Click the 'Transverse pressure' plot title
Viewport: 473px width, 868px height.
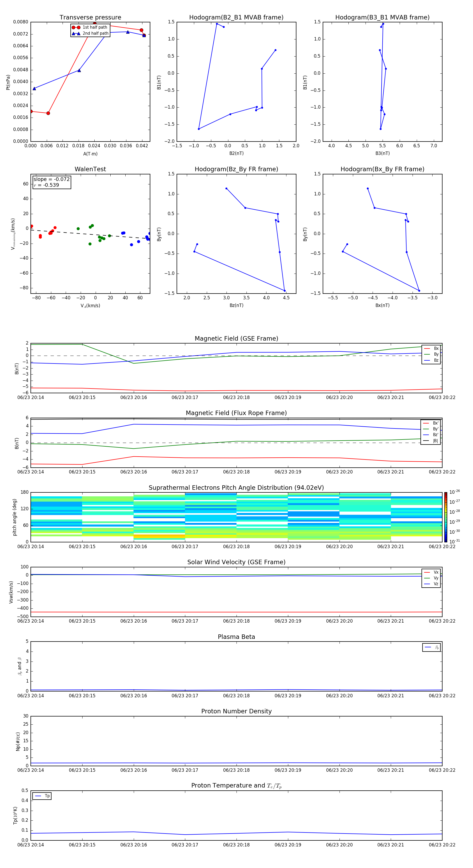pyautogui.click(x=90, y=18)
